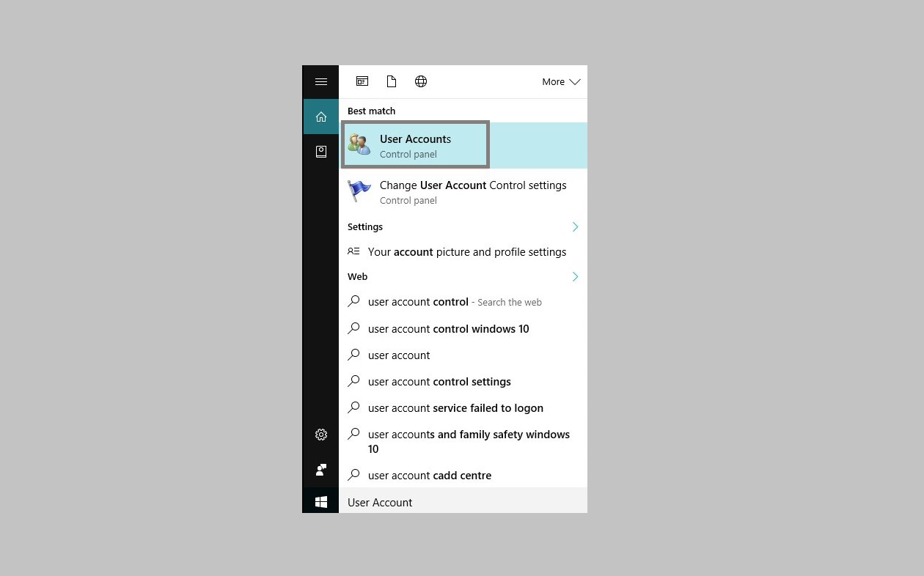The height and width of the screenshot is (576, 924).
Task: Expand the Settings results chevron
Action: click(575, 226)
